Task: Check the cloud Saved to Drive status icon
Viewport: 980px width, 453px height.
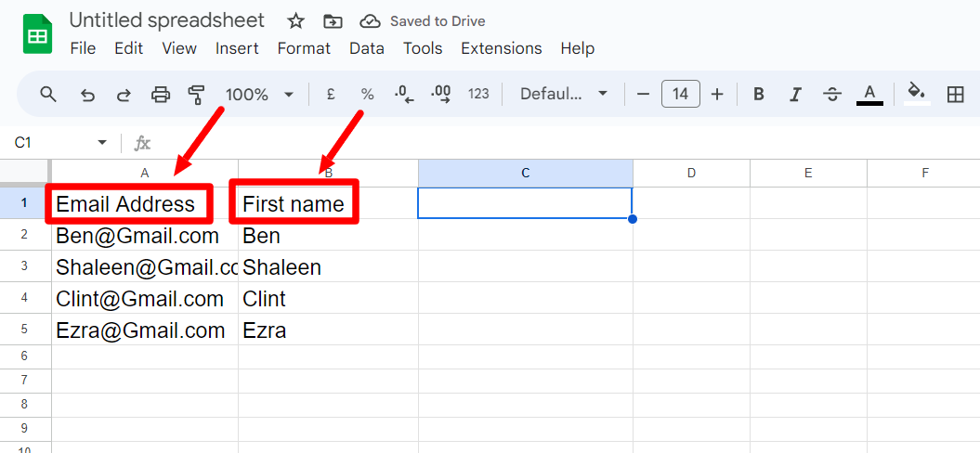Action: pyautogui.click(x=371, y=22)
